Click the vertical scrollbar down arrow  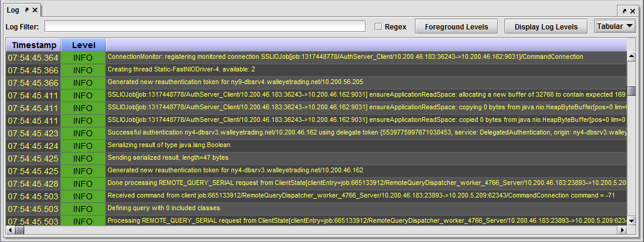tap(631, 220)
